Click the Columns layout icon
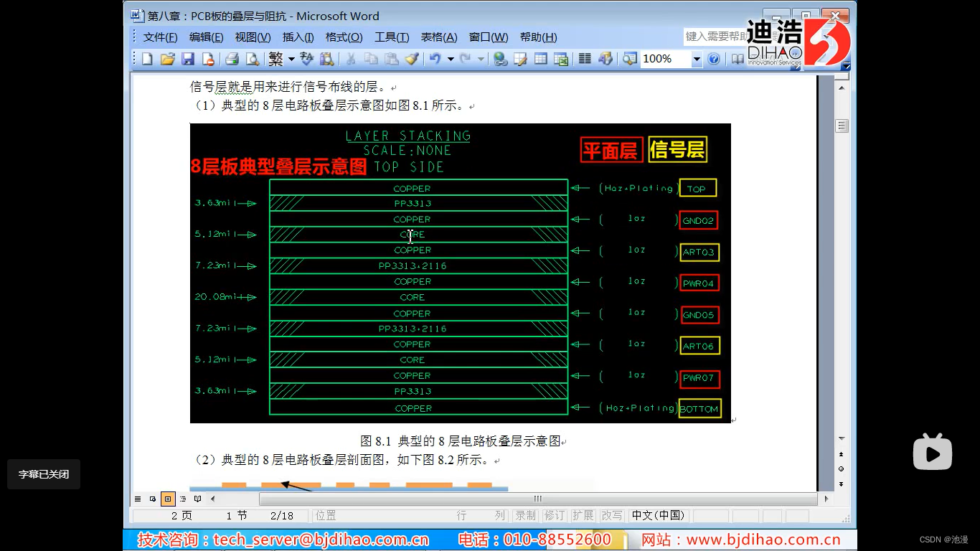Screen dimensions: 980x551 tap(585, 59)
